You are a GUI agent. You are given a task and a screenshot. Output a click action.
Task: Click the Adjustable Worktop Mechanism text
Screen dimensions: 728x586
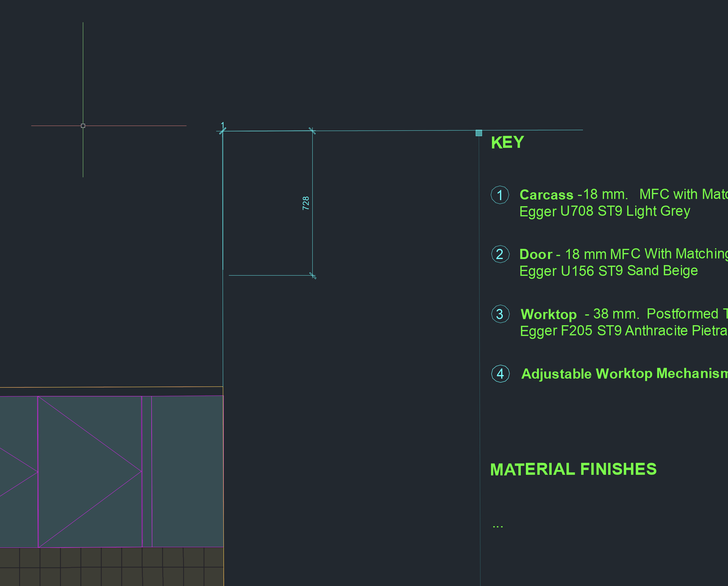pos(624,374)
